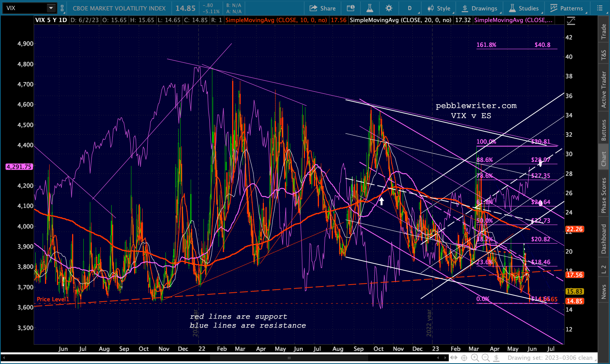This screenshot has width=610, height=364.
Task: Switch to the Active Trader side tab
Action: point(603,89)
